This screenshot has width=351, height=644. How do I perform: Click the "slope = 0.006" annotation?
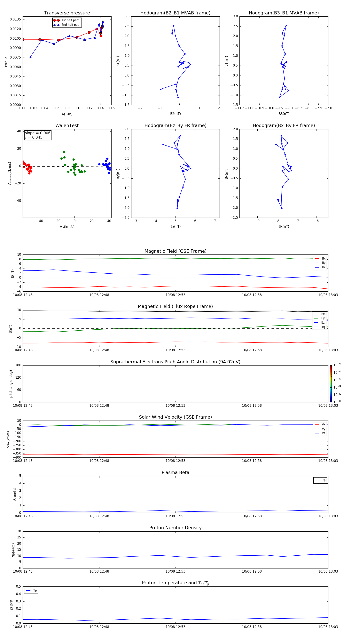(x=38, y=133)
